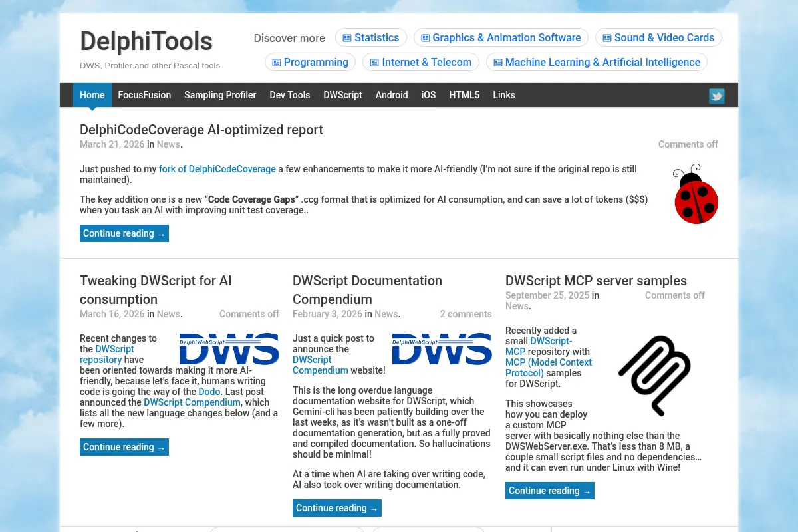This screenshot has width=798, height=532.
Task: Open Tweaking DWScript for AI consumption title
Action: pos(156,290)
